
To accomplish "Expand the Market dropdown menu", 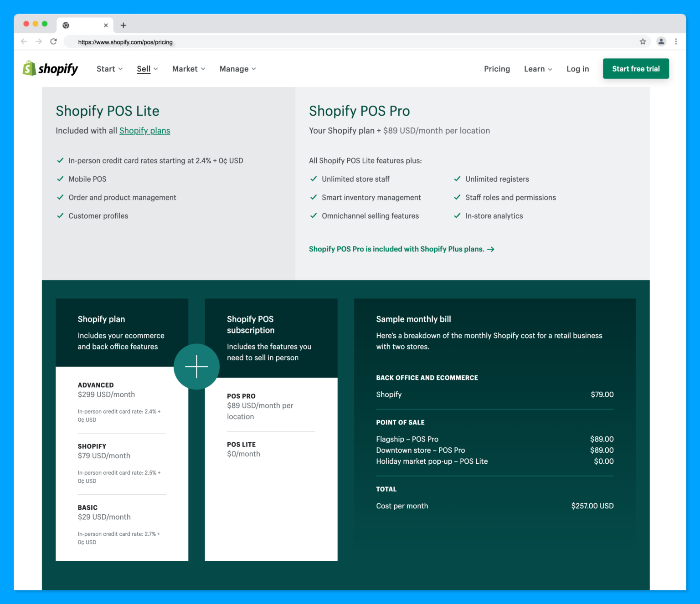I will pos(189,69).
